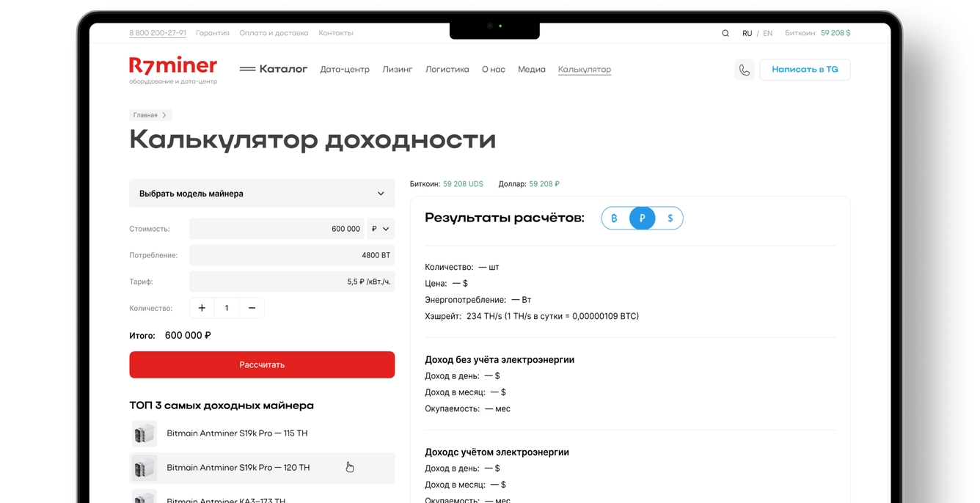Open the currency dropdown beside the Стоимость field
This screenshot has width=980, height=503.
[x=380, y=228]
